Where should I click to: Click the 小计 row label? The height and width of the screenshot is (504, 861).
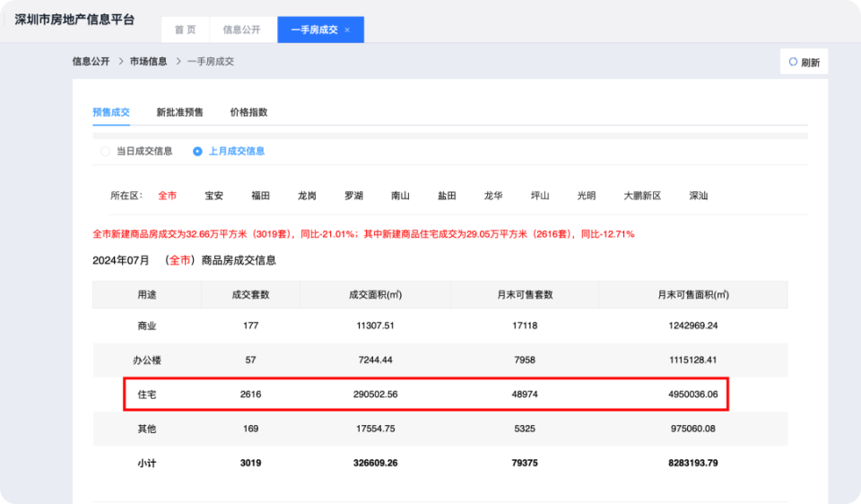click(147, 464)
